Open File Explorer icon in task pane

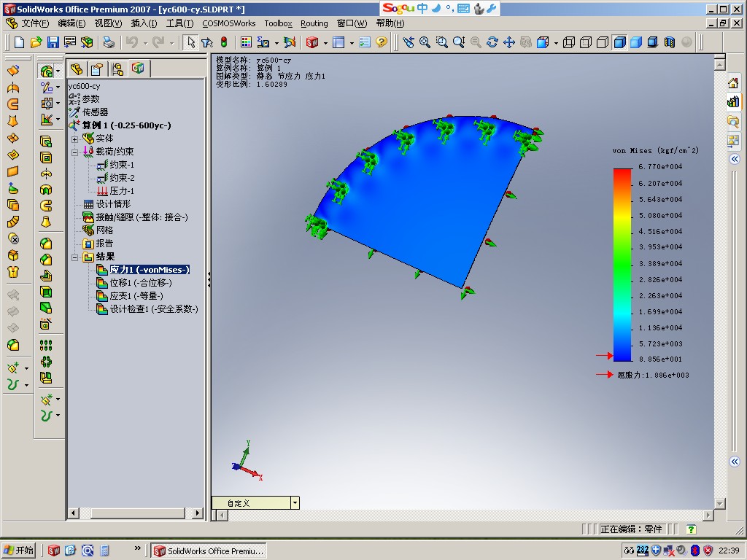[x=733, y=122]
